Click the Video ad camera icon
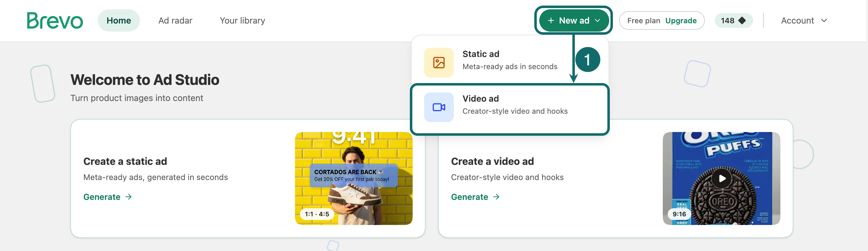Viewport: 868px width, 251px height. pos(439,107)
